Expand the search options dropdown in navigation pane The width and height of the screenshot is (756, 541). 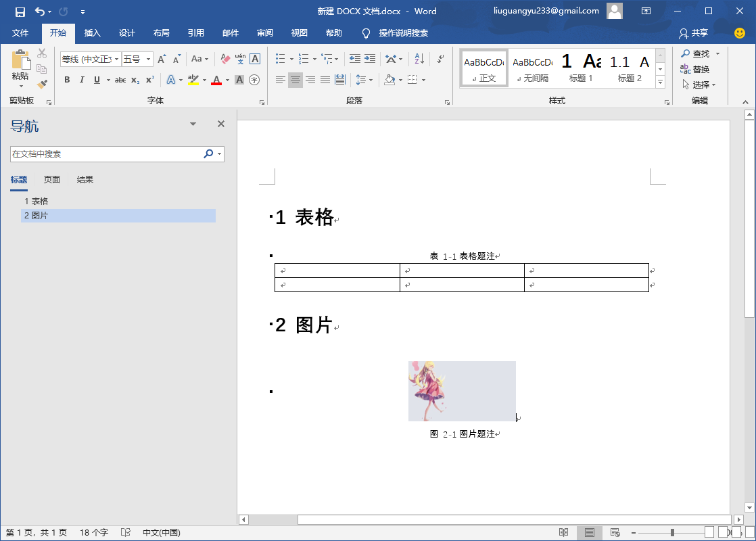(x=219, y=154)
